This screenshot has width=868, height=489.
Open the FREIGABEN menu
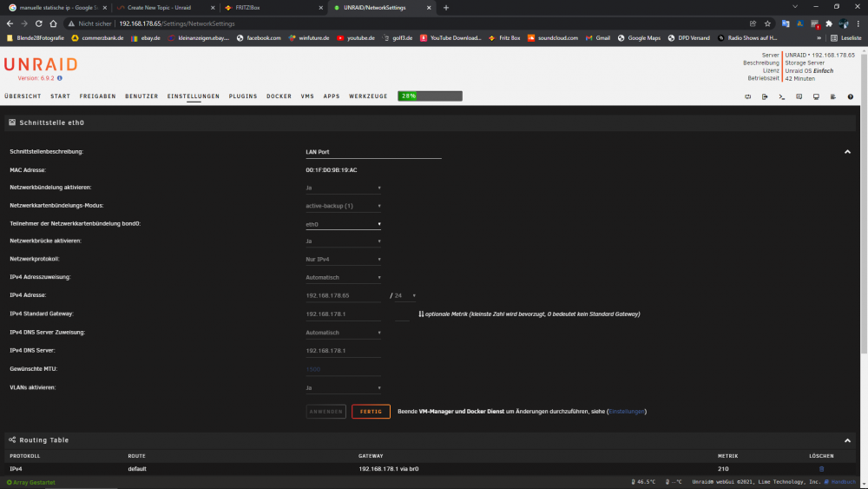point(97,96)
